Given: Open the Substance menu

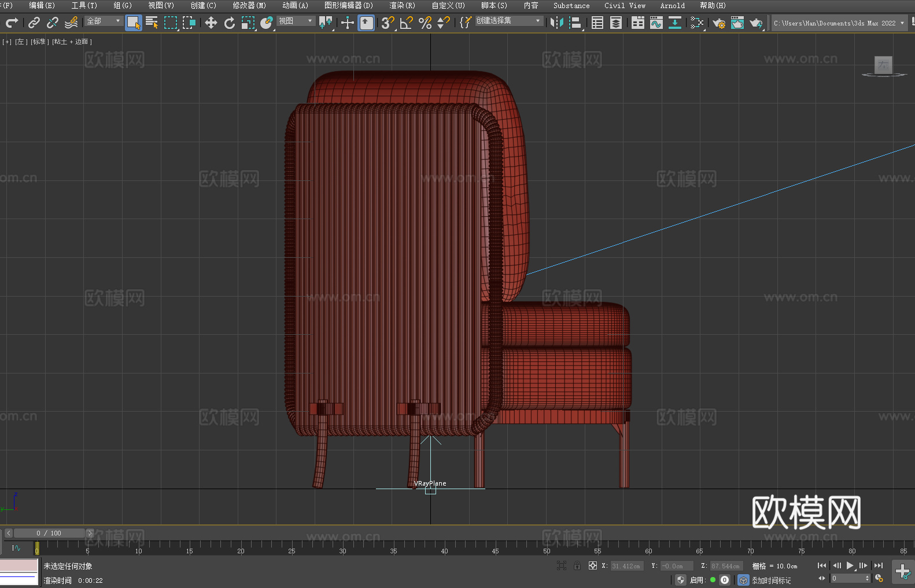Looking at the screenshot, I should [571, 5].
